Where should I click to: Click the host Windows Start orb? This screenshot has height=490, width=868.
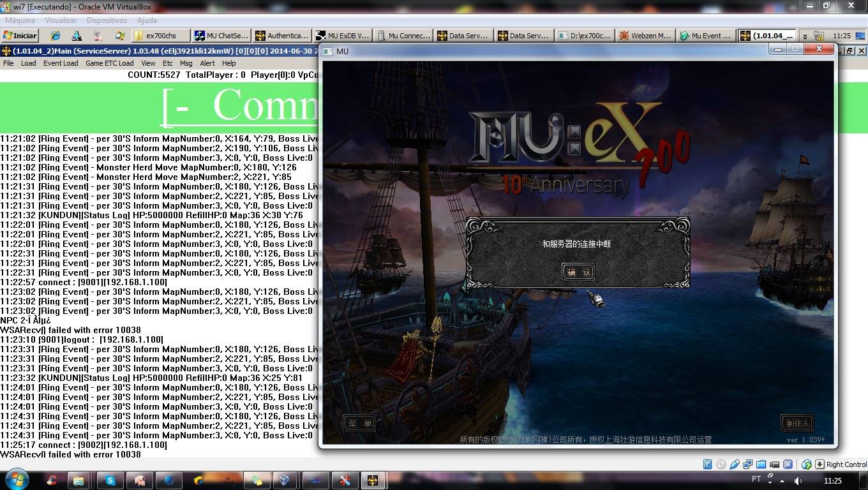15,480
